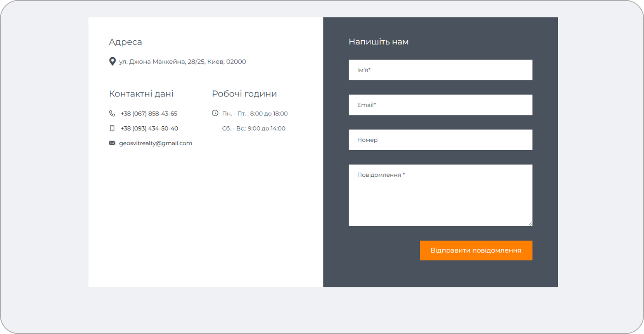Click the street address text in Киев
644x334 pixels.
coord(182,62)
